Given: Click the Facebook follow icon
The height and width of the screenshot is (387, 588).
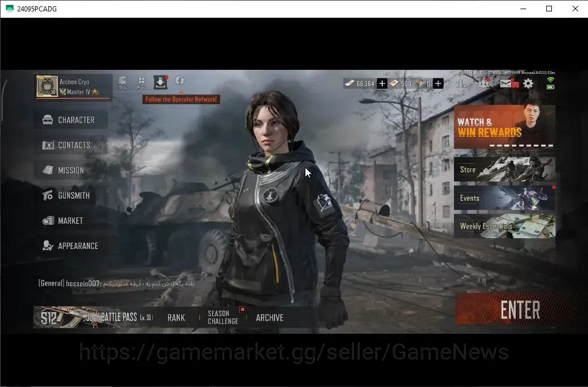Looking at the screenshot, I should click(179, 81).
